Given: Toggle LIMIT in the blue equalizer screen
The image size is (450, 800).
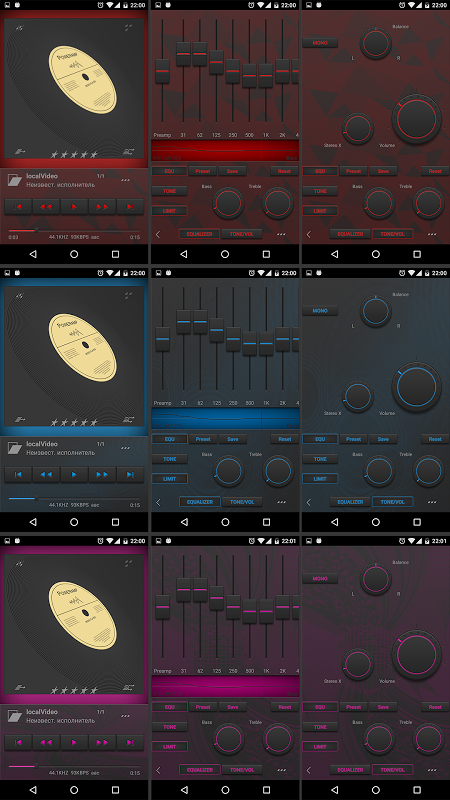Looking at the screenshot, I should pos(169,479).
